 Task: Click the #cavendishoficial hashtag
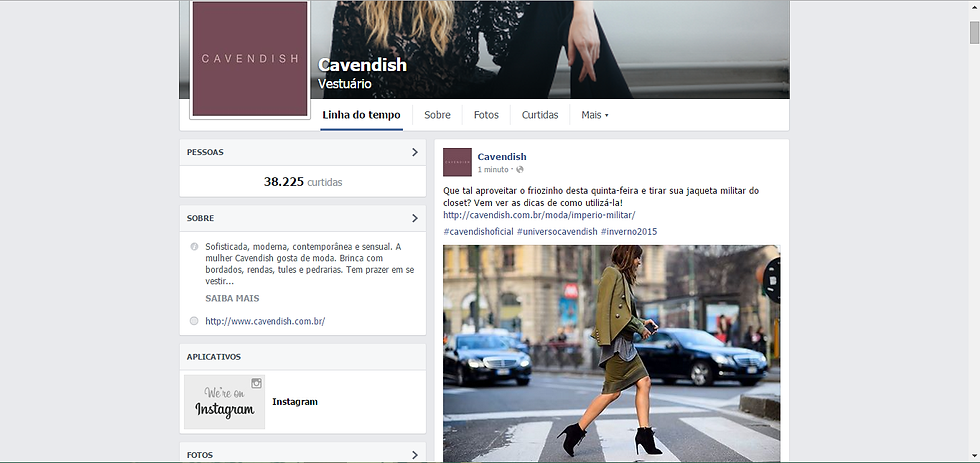tap(478, 232)
